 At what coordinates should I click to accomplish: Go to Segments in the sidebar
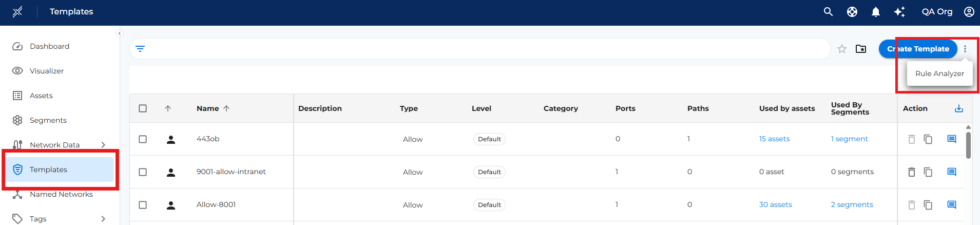click(x=48, y=120)
